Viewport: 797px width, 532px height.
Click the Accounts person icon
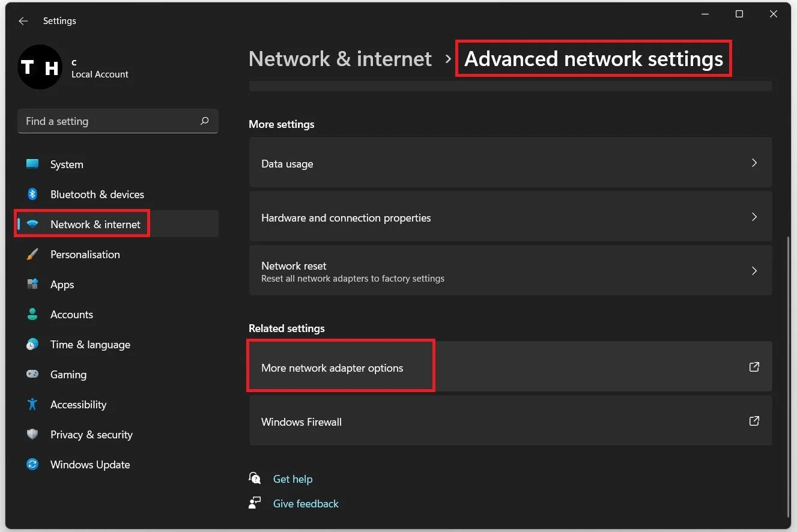pyautogui.click(x=32, y=314)
